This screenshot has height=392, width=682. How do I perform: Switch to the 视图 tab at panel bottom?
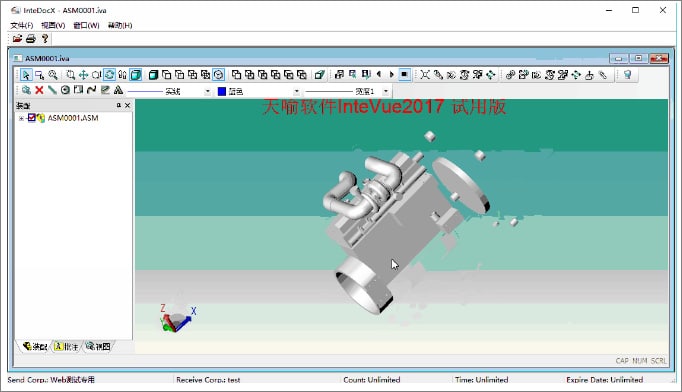98,346
